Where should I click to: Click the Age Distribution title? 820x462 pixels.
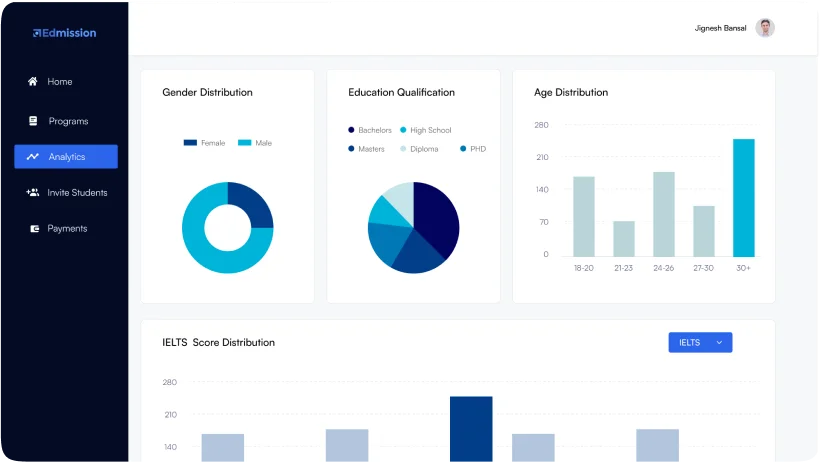(x=571, y=93)
